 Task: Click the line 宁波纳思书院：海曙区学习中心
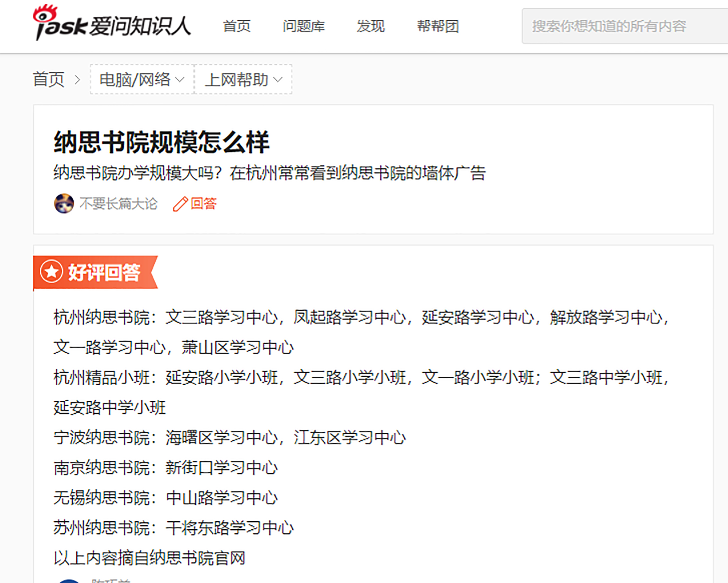coord(229,437)
